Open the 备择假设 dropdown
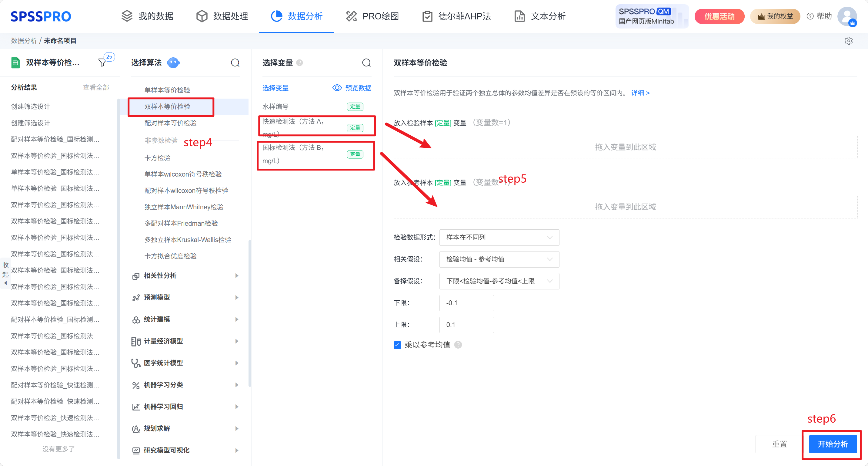Viewport: 868px width, 466px height. click(499, 281)
